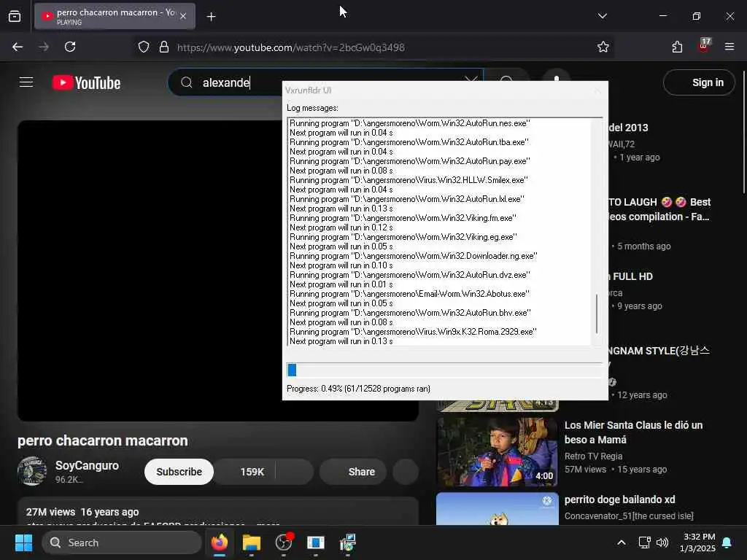
Task: Open the volume speaker tray icon
Action: pos(662,542)
